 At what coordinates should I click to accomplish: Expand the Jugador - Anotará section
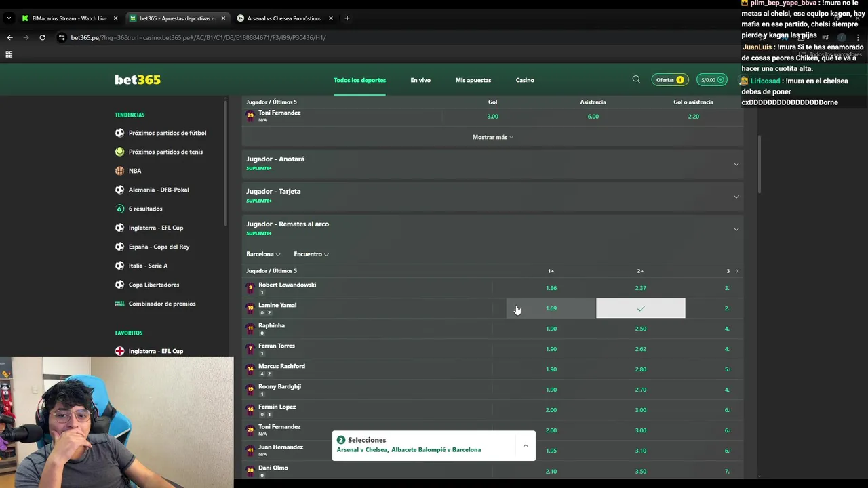[x=492, y=163]
